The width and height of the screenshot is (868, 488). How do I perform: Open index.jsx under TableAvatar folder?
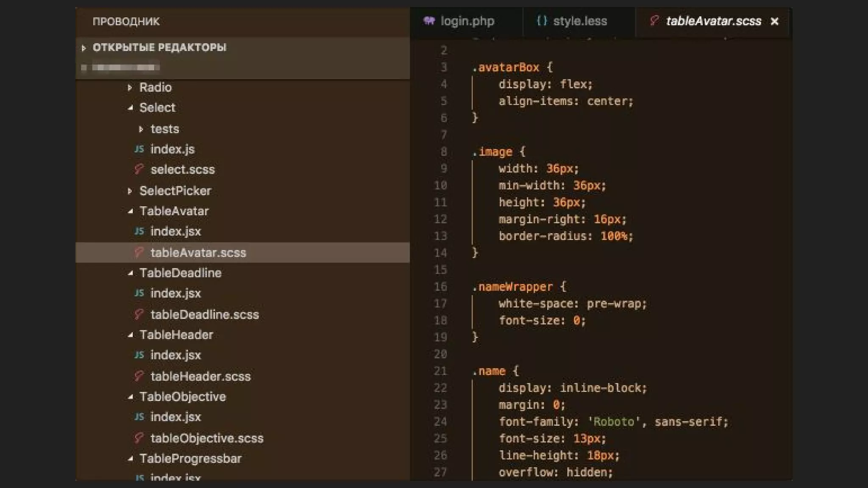175,231
